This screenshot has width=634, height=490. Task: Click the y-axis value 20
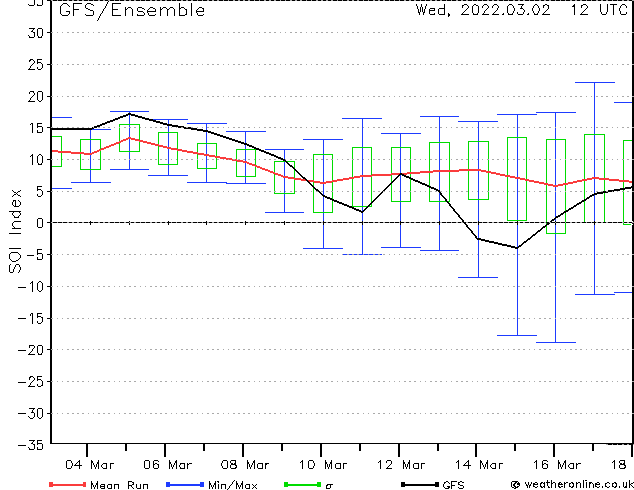tap(36, 96)
